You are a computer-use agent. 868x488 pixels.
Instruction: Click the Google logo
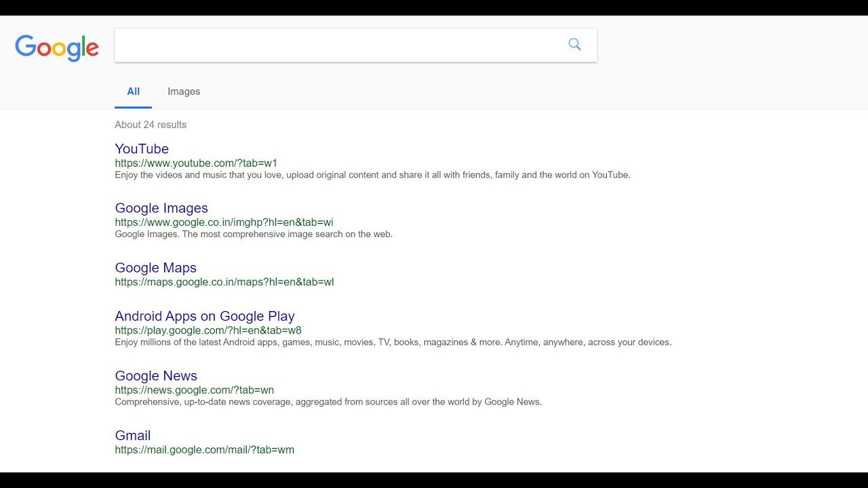pyautogui.click(x=57, y=47)
